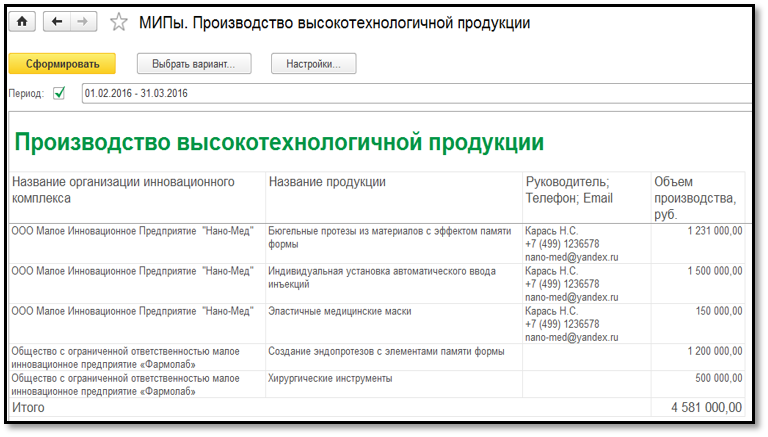The width and height of the screenshot is (768, 437).
Task: Select contact cell in Бюгельные протезы row
Action: tap(587, 244)
